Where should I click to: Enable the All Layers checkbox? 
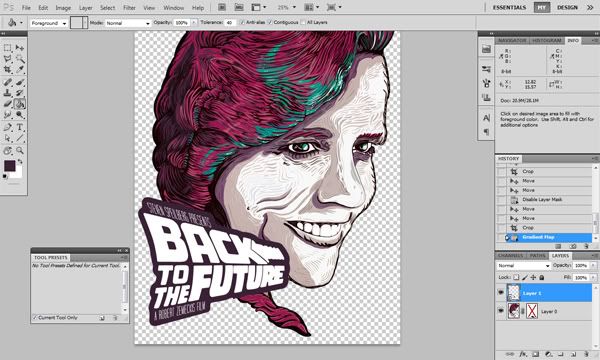(303, 23)
